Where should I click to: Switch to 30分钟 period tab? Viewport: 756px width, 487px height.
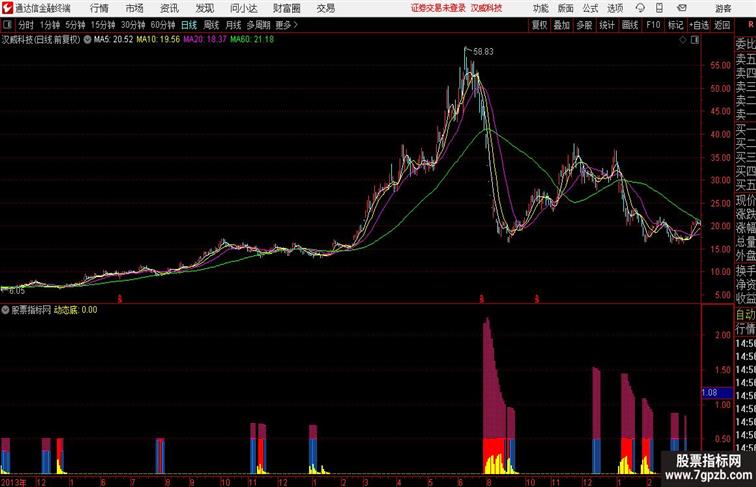(x=133, y=25)
